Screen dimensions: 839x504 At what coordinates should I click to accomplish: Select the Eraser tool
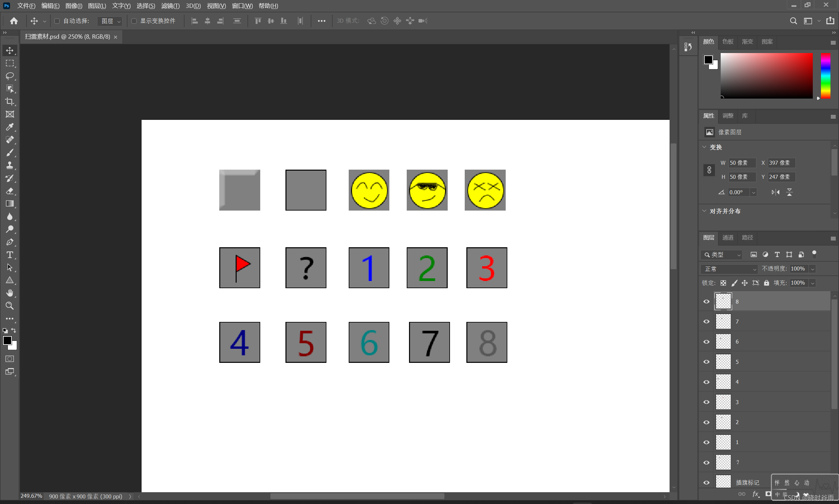10,191
